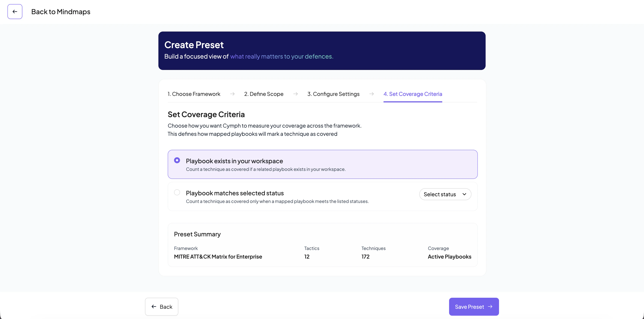This screenshot has width=644, height=319.
Task: Select Playbook exists in your workspace radio
Action: [x=177, y=160]
